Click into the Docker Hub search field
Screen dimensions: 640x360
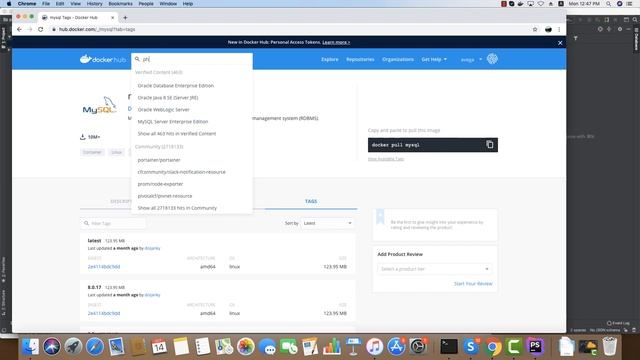click(192, 59)
